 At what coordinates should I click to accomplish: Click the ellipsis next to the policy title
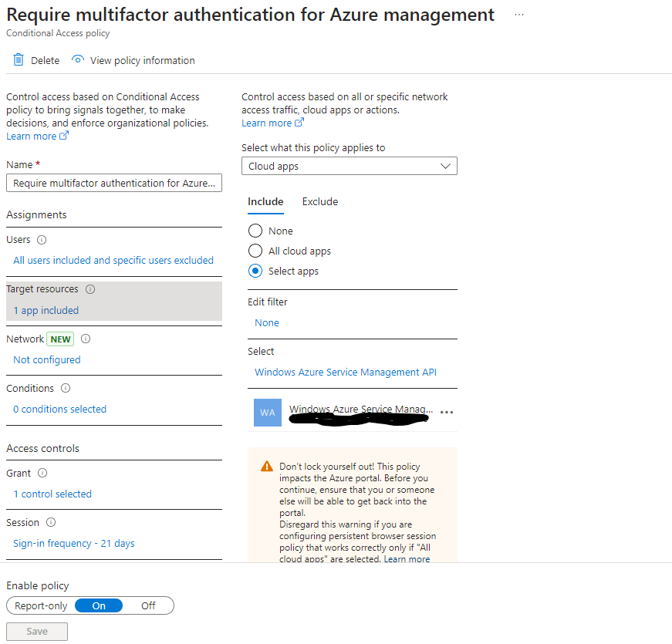518,14
